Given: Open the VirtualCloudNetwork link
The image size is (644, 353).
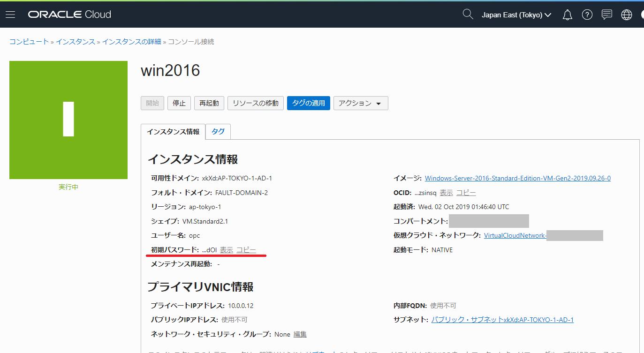Looking at the screenshot, I should coord(515,235).
